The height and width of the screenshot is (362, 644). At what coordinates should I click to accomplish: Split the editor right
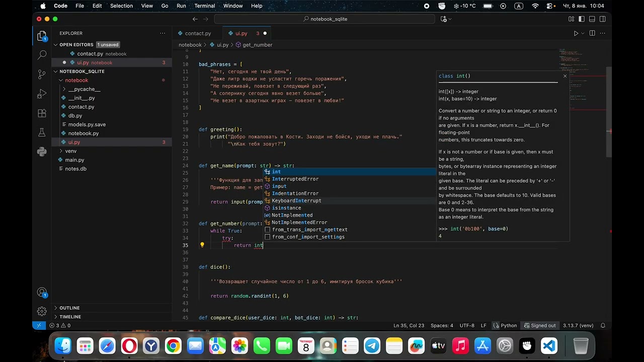[592, 33]
